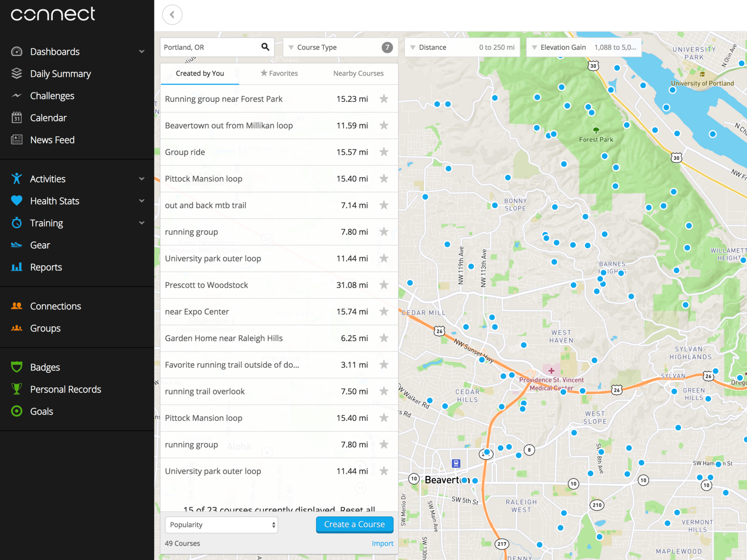Click the Connections people icon
This screenshot has height=560, width=747.
click(x=17, y=306)
